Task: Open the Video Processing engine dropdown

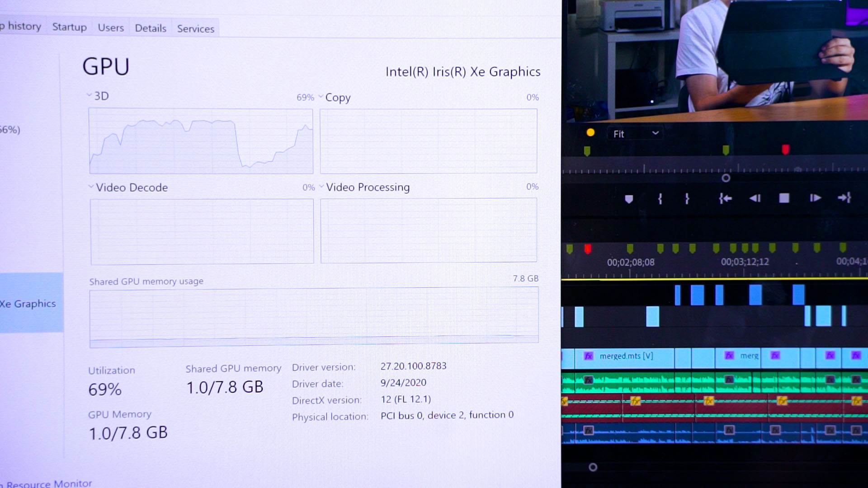Action: pos(321,186)
